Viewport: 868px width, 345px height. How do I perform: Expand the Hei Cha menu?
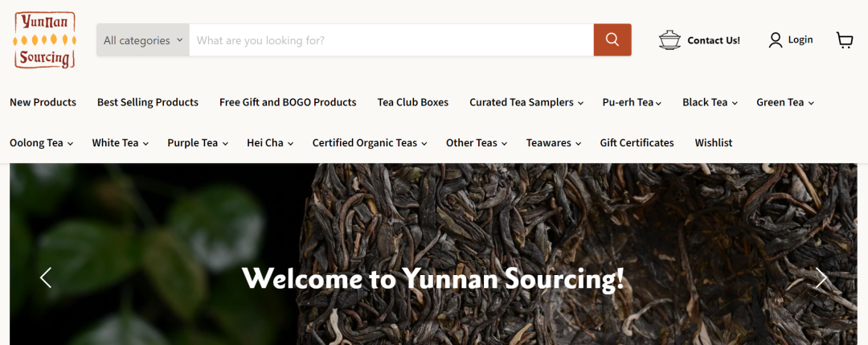point(270,142)
